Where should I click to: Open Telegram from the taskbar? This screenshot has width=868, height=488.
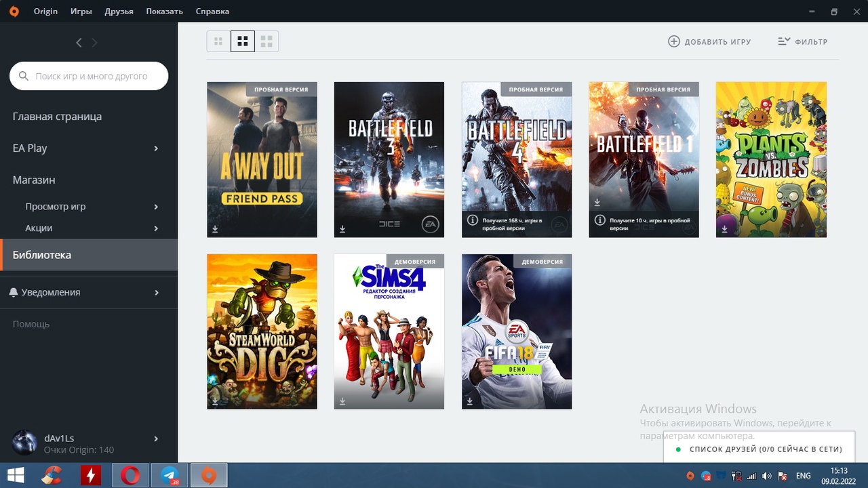click(170, 476)
